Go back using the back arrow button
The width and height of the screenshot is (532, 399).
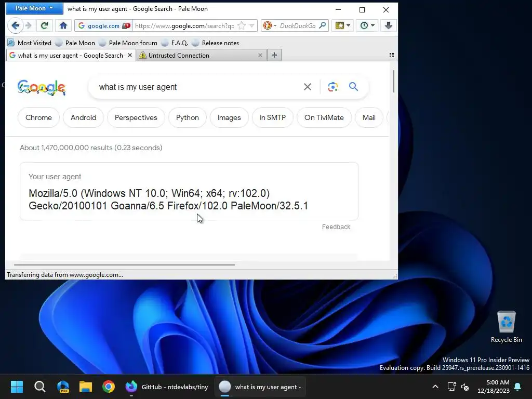pos(15,25)
